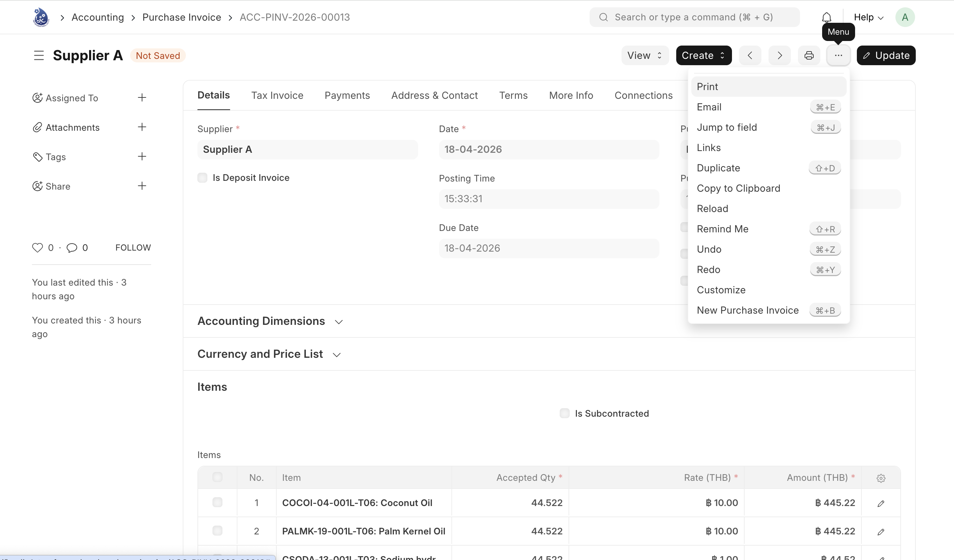Go to Accounting breadcrumb

click(98, 18)
